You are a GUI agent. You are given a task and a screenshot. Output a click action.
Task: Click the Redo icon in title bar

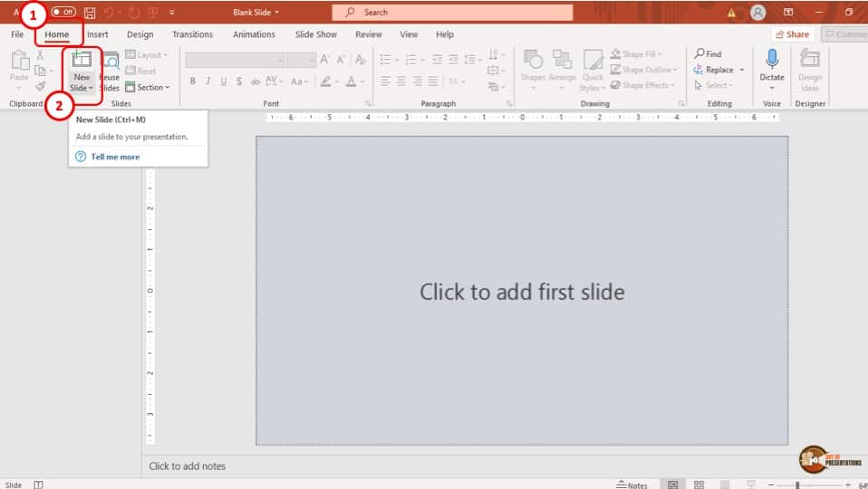[x=134, y=12]
